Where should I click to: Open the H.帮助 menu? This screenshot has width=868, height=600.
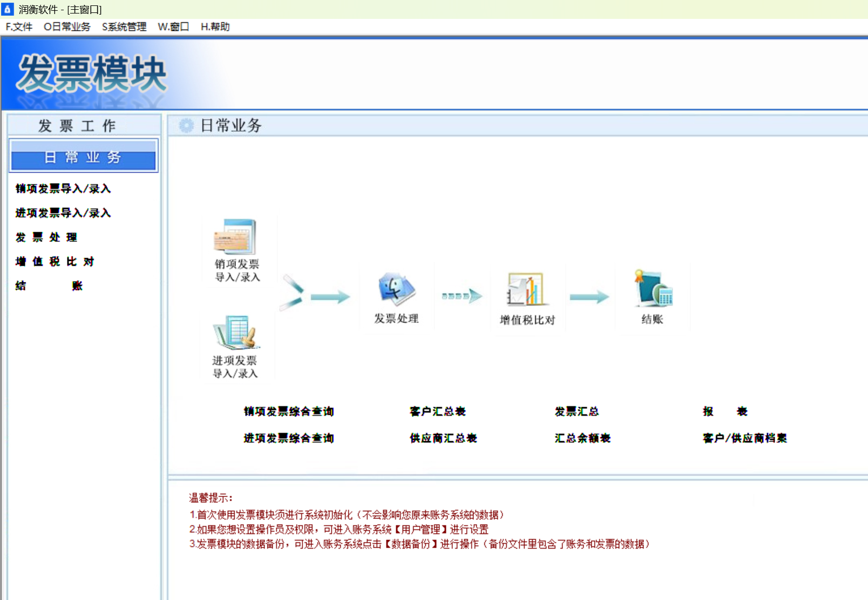coord(215,26)
